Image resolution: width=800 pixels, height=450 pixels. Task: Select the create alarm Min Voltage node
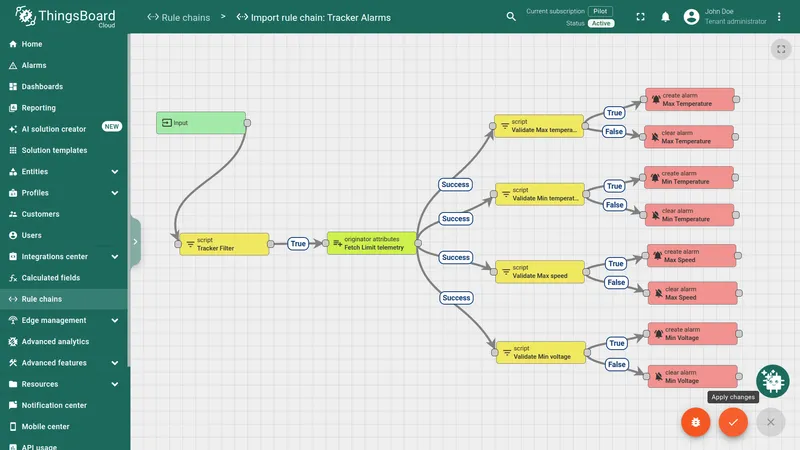tap(692, 334)
